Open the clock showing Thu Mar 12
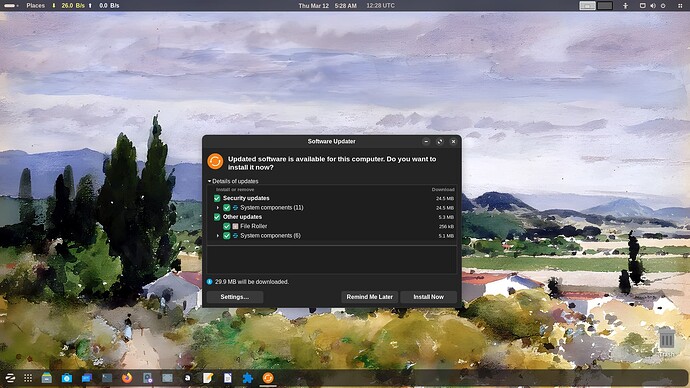This screenshot has width=690, height=388. click(327, 6)
